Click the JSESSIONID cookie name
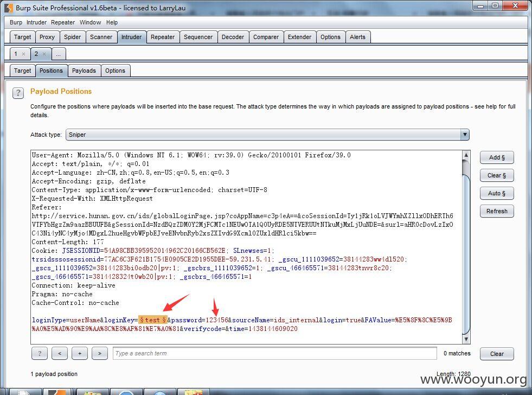 pyautogui.click(x=81, y=251)
